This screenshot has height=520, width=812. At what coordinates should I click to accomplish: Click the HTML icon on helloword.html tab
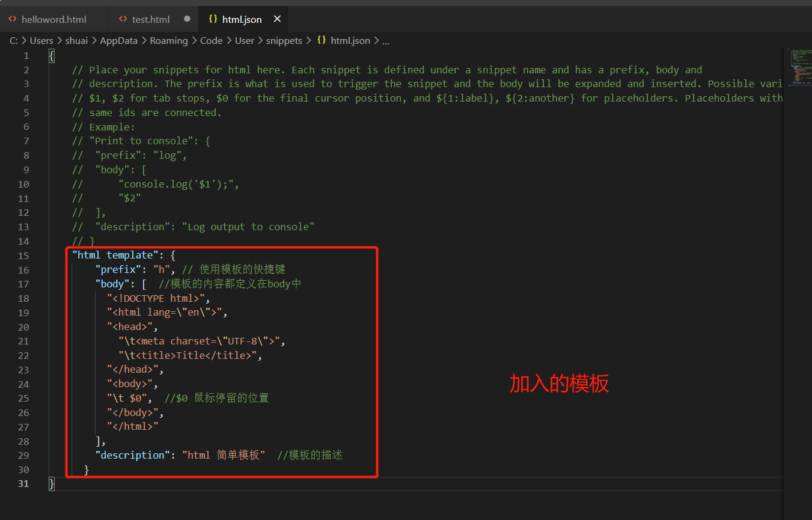pyautogui.click(x=13, y=19)
